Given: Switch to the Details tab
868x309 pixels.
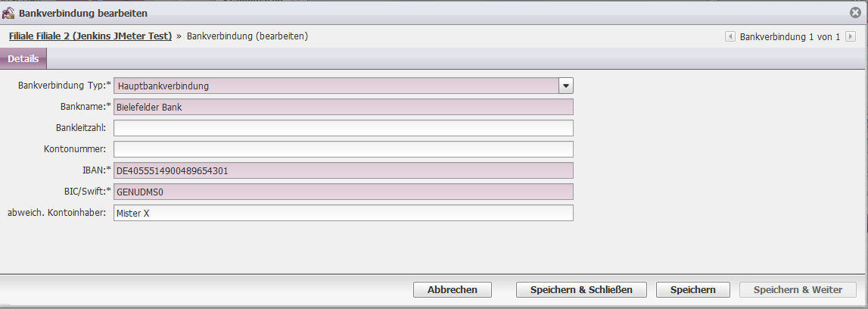Looking at the screenshot, I should point(23,59).
